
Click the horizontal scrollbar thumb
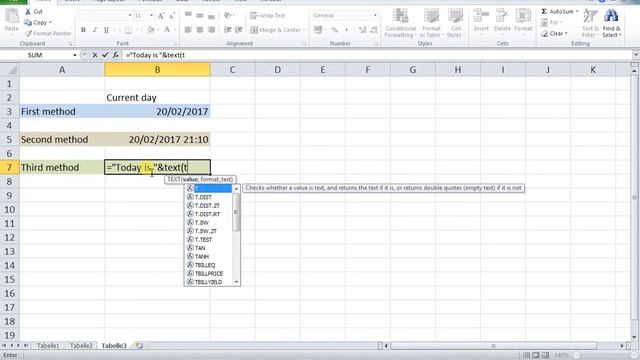(x=493, y=346)
